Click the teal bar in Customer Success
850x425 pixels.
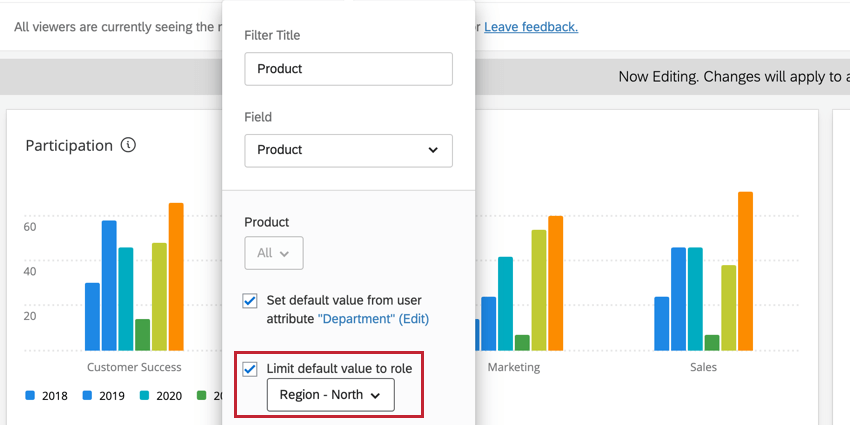coord(126,299)
